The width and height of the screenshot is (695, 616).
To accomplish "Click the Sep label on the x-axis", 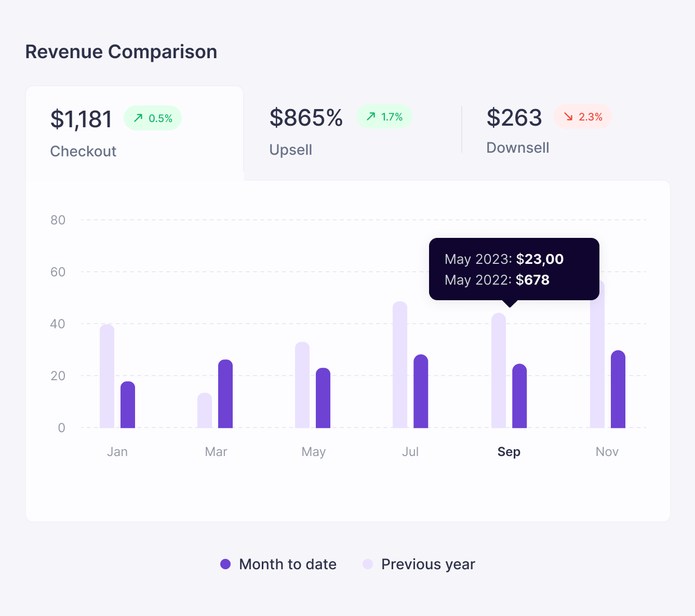I will point(509,452).
